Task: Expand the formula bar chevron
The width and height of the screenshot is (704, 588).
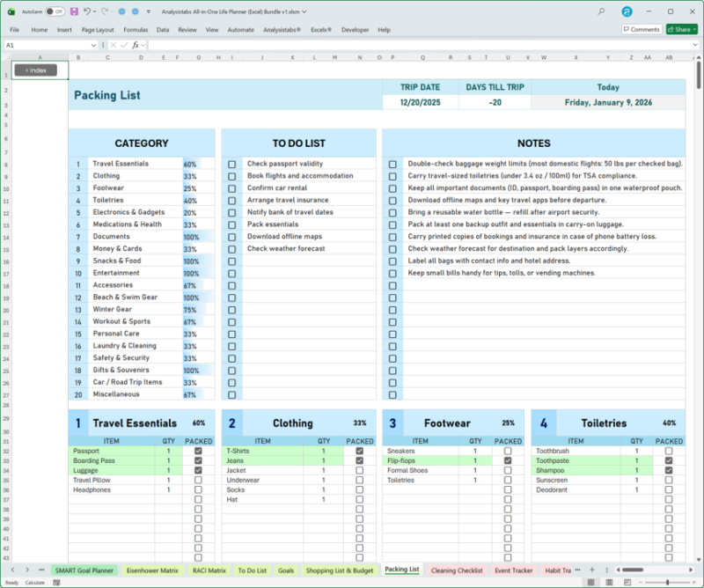Action: (x=696, y=45)
